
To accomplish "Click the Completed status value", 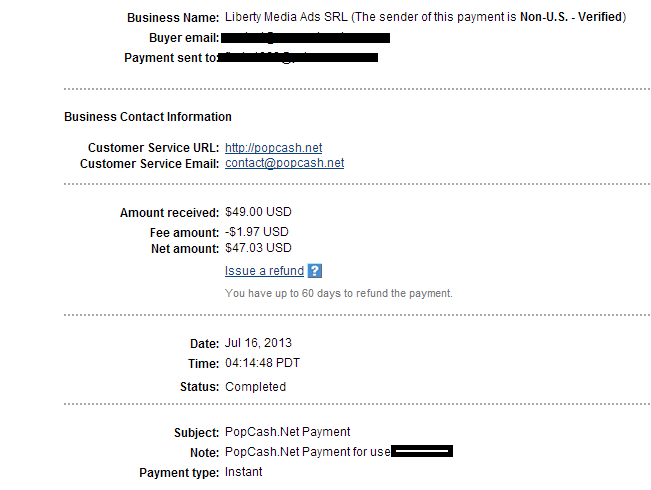I will [x=255, y=387].
